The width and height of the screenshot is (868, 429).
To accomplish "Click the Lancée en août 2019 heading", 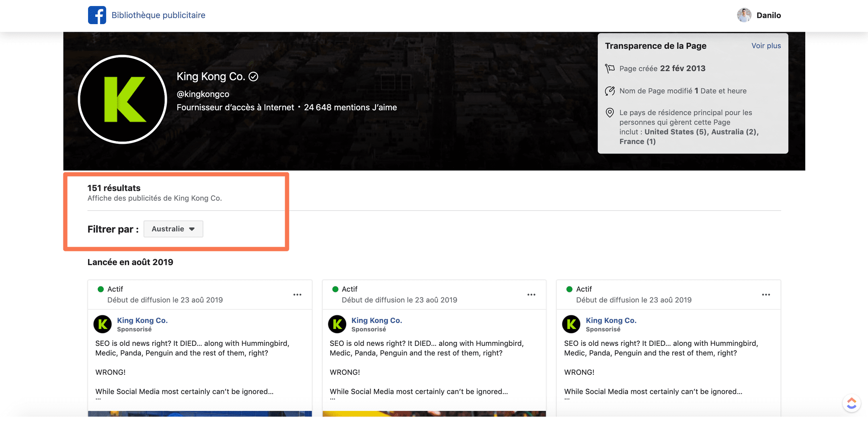I will point(130,262).
